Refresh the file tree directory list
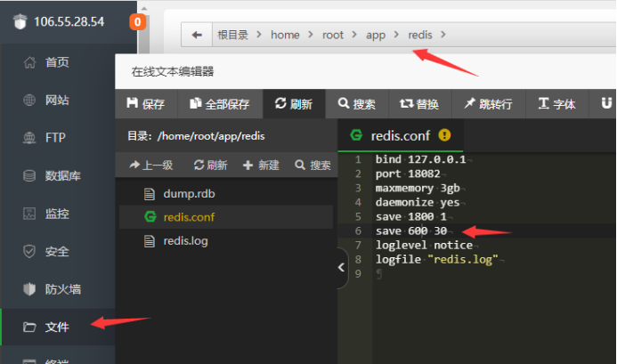The width and height of the screenshot is (617, 364). (x=209, y=165)
